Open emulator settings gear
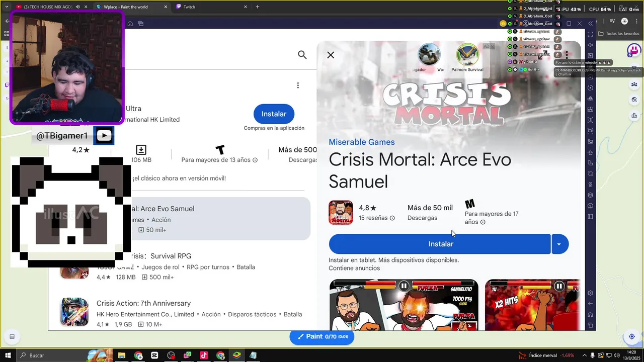Image resolution: width=644 pixels, height=362 pixels. (591, 293)
